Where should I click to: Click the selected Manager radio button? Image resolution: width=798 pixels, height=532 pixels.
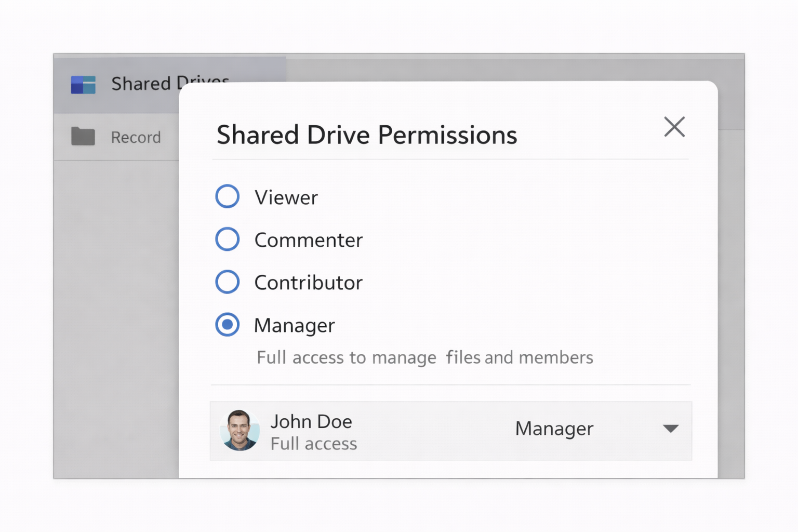pyautogui.click(x=228, y=325)
